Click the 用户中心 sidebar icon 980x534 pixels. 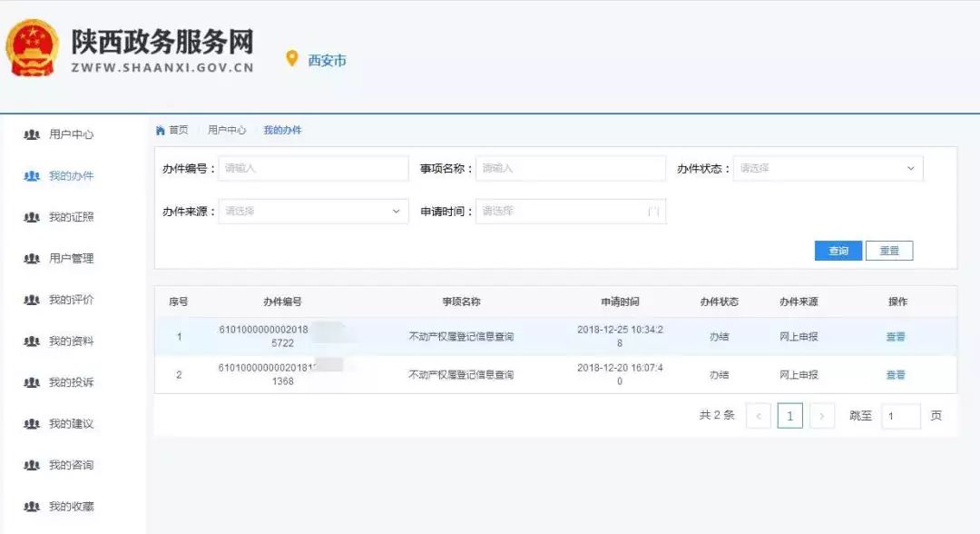tap(32, 134)
